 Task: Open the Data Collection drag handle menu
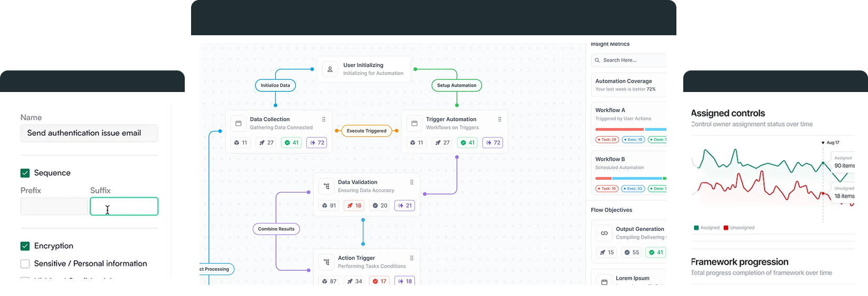(324, 119)
